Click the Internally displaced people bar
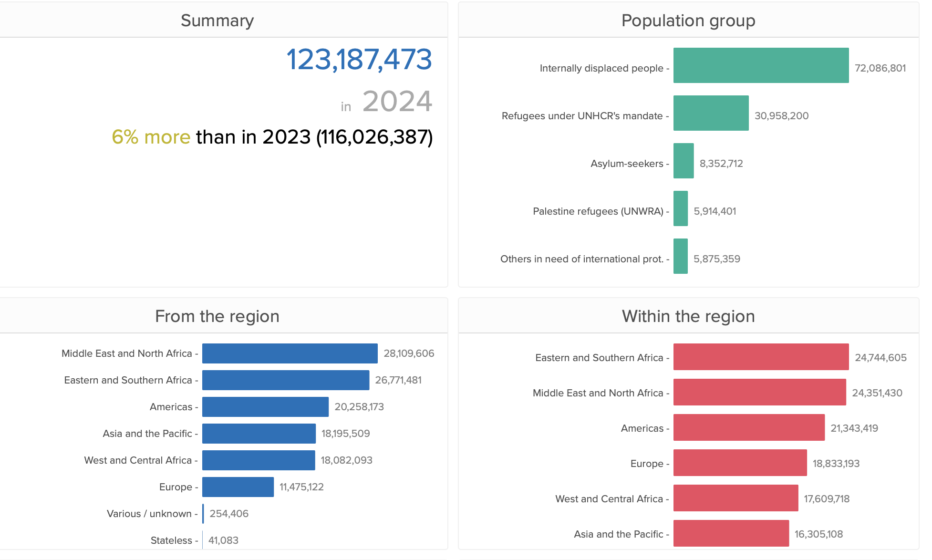The image size is (932, 560). click(x=761, y=65)
